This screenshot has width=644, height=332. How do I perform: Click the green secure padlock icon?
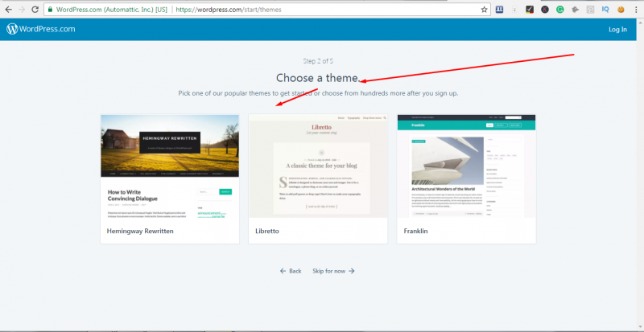click(50, 10)
